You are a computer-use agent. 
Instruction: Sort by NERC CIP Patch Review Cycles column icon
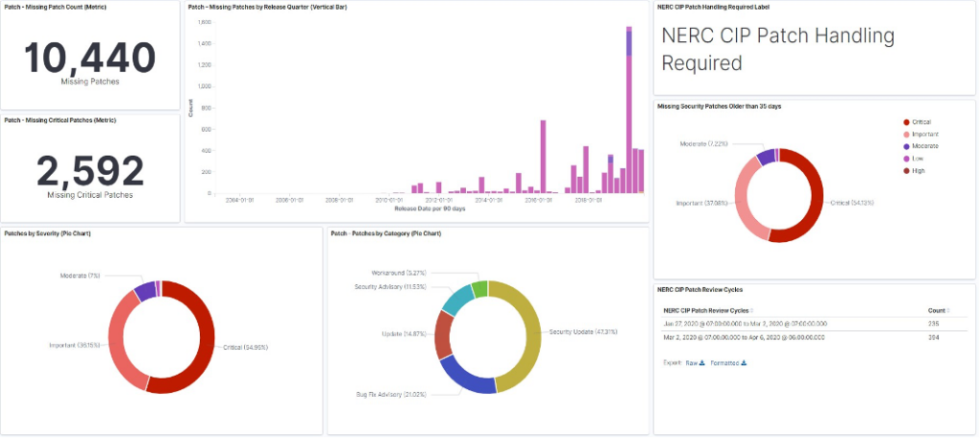pyautogui.click(x=751, y=310)
